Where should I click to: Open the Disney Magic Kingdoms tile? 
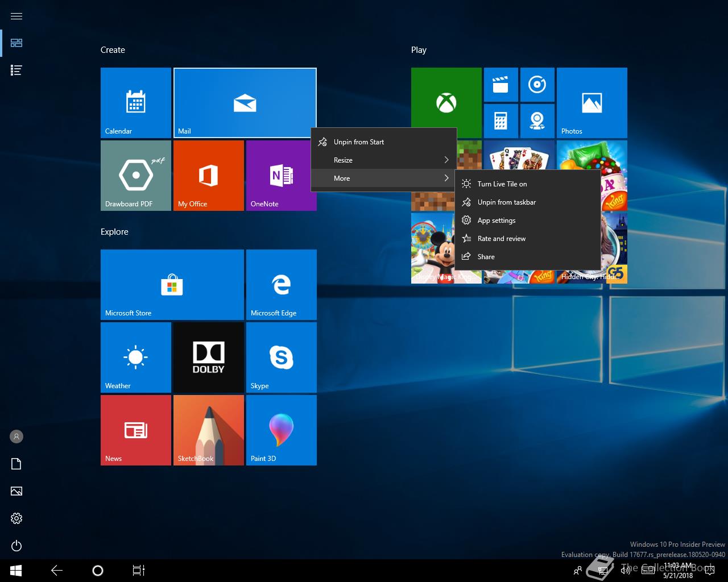pos(433,248)
